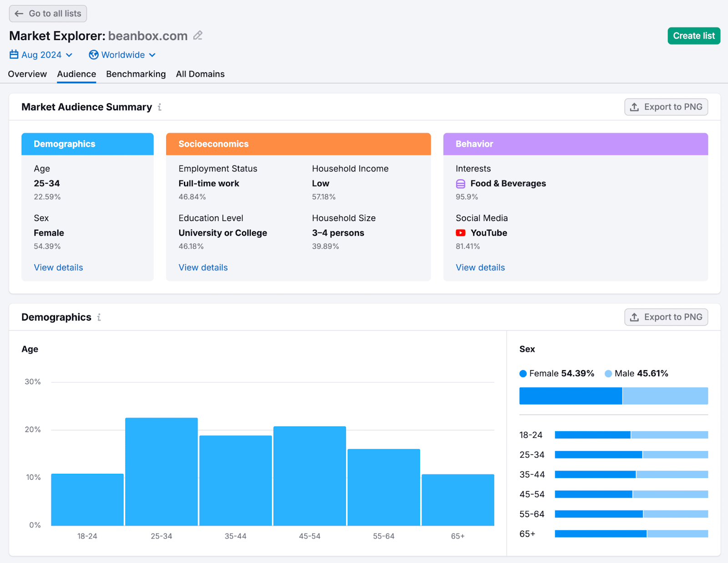Click the Full-time work value
This screenshot has width=728, height=563.
coord(209,184)
